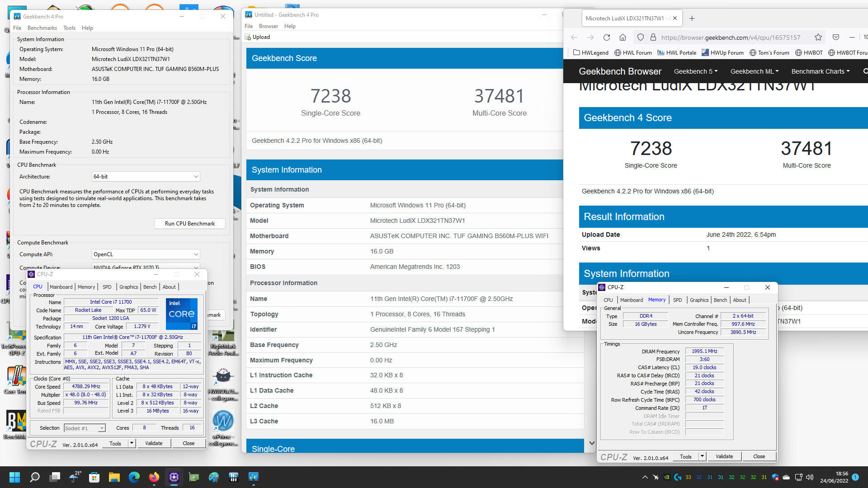Expand the Geekbench 5 dropdown menu
Viewport: 868px width, 488px height.
coord(696,71)
